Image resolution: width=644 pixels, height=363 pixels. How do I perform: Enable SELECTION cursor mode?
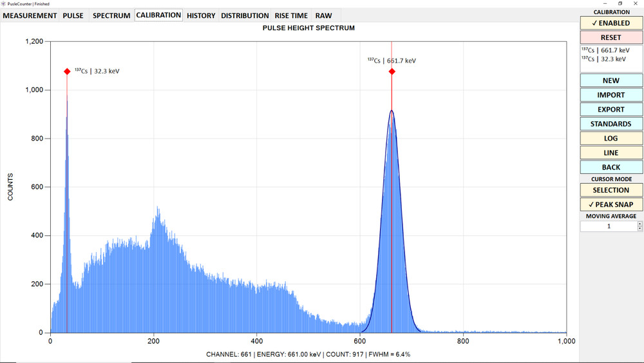[611, 190]
